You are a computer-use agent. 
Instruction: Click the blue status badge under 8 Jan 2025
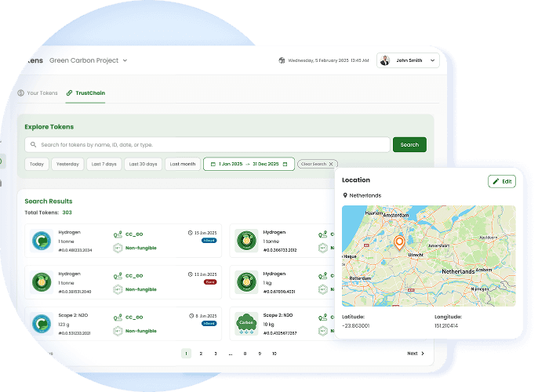coord(209,324)
